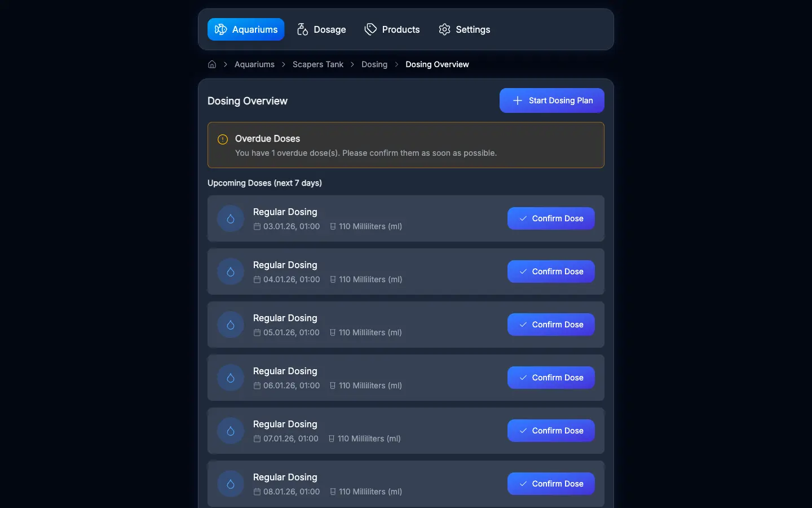Click the beaker icon on 06.01.26 dose row
Viewport: 812px width, 508px height.
(x=333, y=386)
